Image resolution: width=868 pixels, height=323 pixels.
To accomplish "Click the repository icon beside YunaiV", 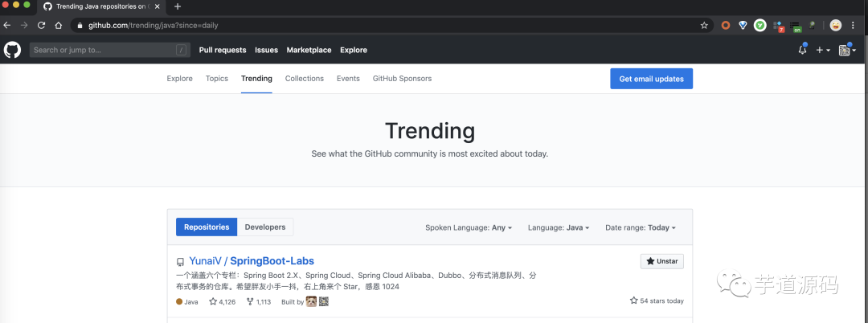I will (180, 262).
